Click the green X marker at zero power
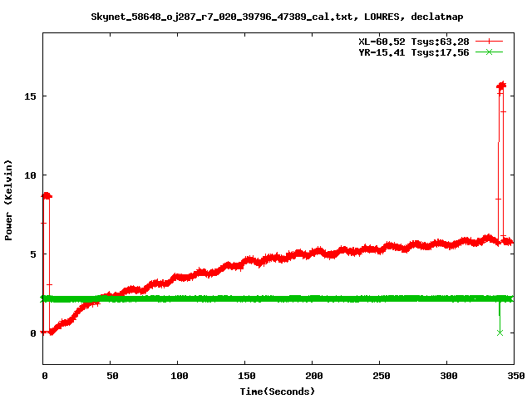 coord(500,332)
